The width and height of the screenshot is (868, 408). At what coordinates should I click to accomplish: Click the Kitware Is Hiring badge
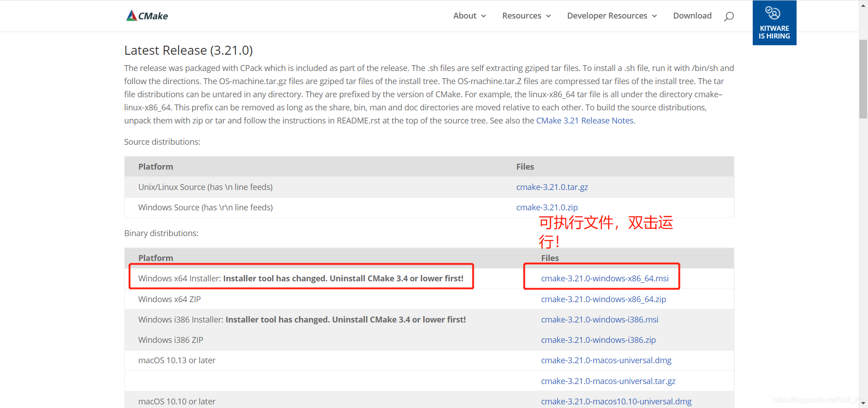coord(774,23)
